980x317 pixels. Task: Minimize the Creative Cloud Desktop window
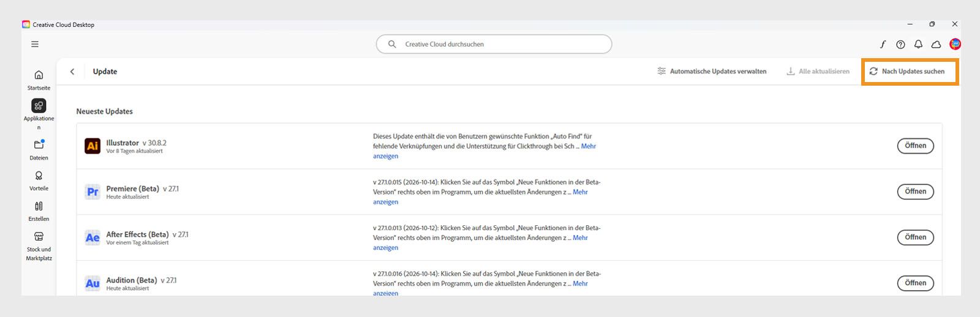(x=910, y=24)
